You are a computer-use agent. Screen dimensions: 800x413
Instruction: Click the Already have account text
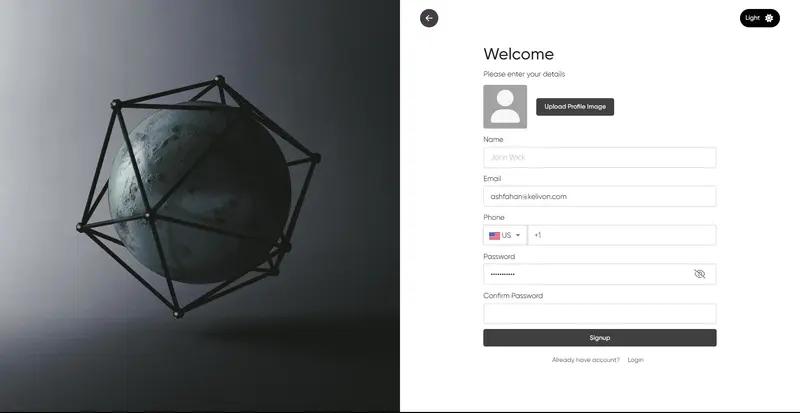click(x=586, y=360)
